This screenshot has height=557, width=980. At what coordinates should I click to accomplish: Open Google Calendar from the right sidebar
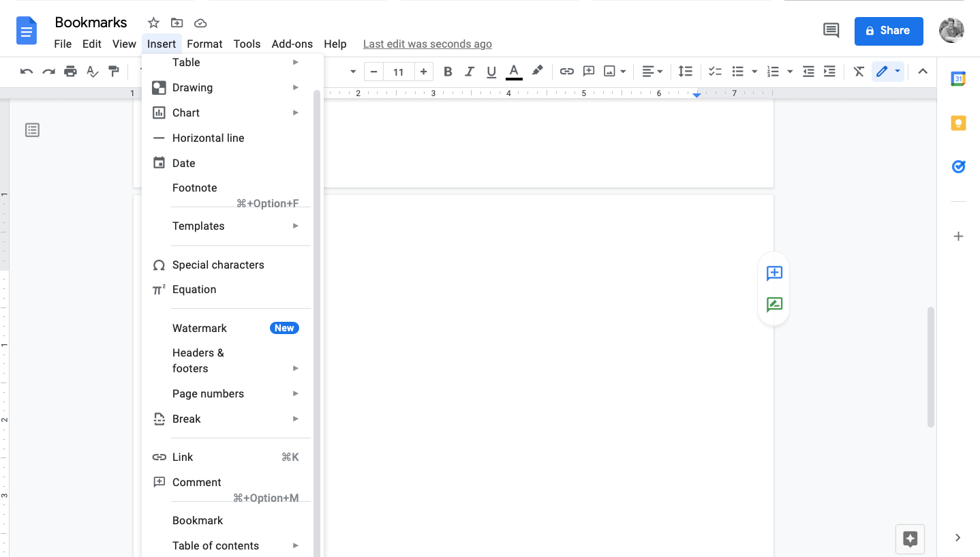point(958,78)
